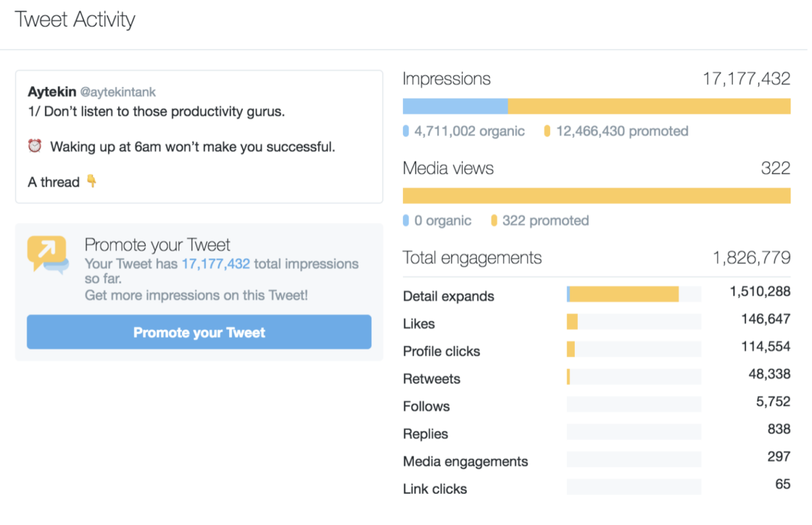Click the Follows row label
812x525 pixels.
point(426,406)
